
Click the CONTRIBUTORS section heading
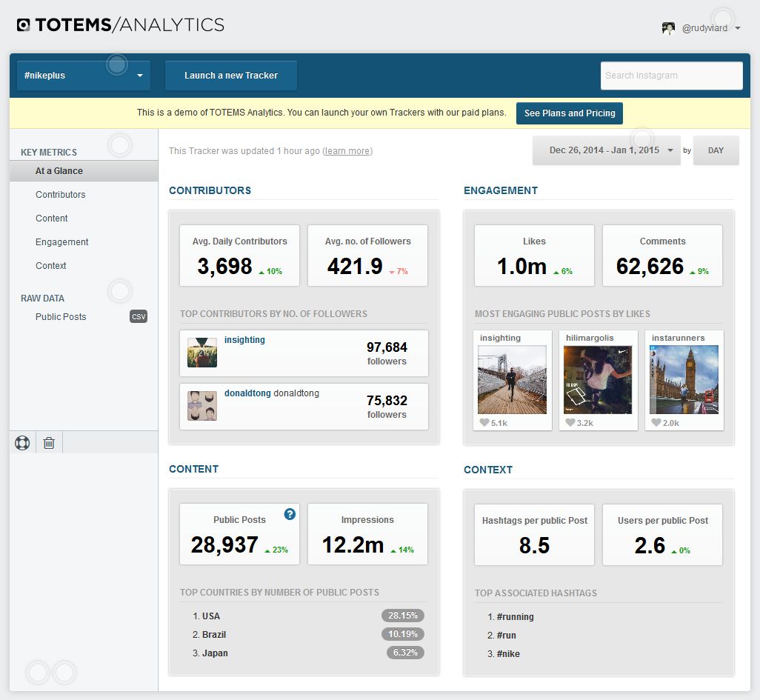[210, 190]
